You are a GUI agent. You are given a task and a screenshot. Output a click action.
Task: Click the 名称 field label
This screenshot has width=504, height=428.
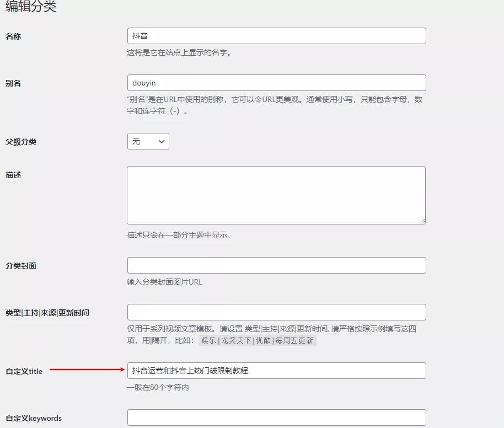(13, 36)
